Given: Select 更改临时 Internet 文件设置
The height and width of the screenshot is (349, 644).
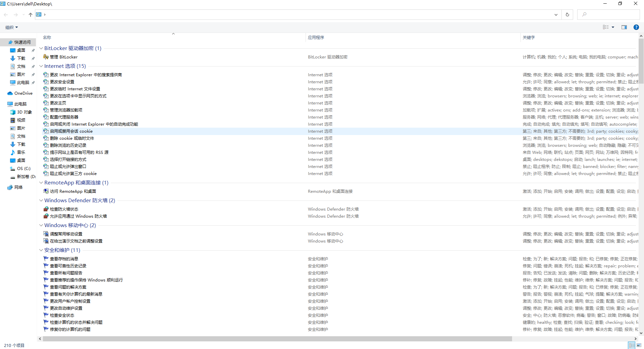Looking at the screenshot, I should 75,89.
